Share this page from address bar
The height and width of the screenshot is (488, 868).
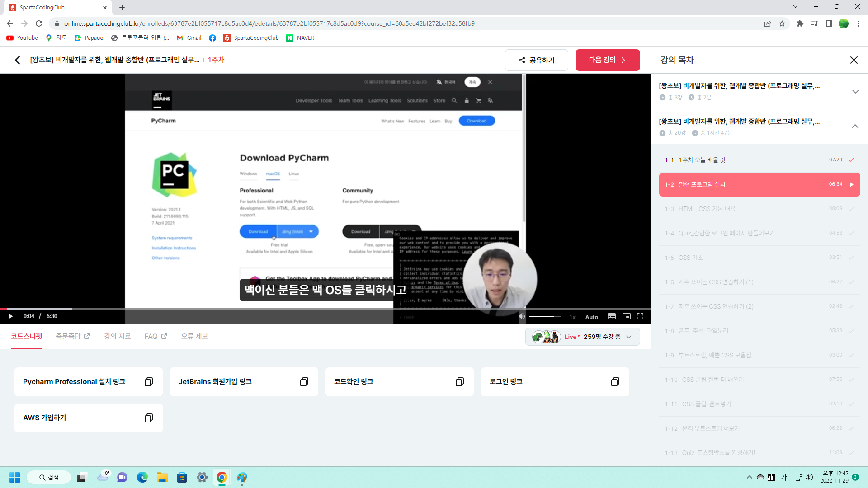point(768,23)
